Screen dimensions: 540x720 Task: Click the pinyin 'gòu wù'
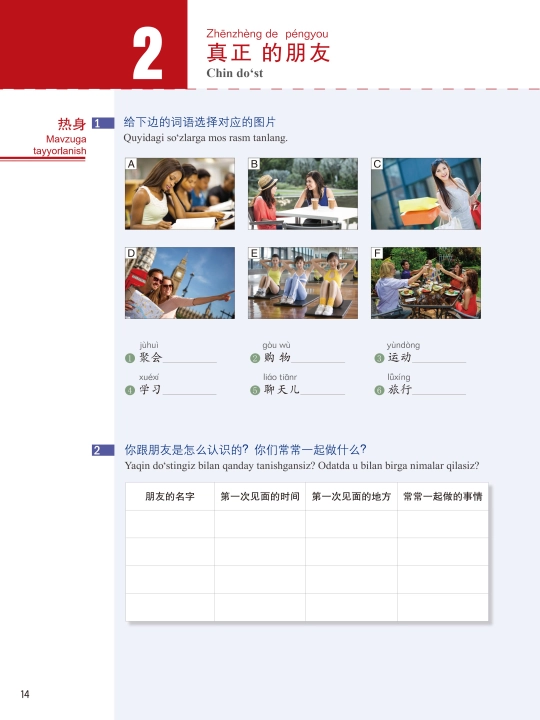point(276,345)
